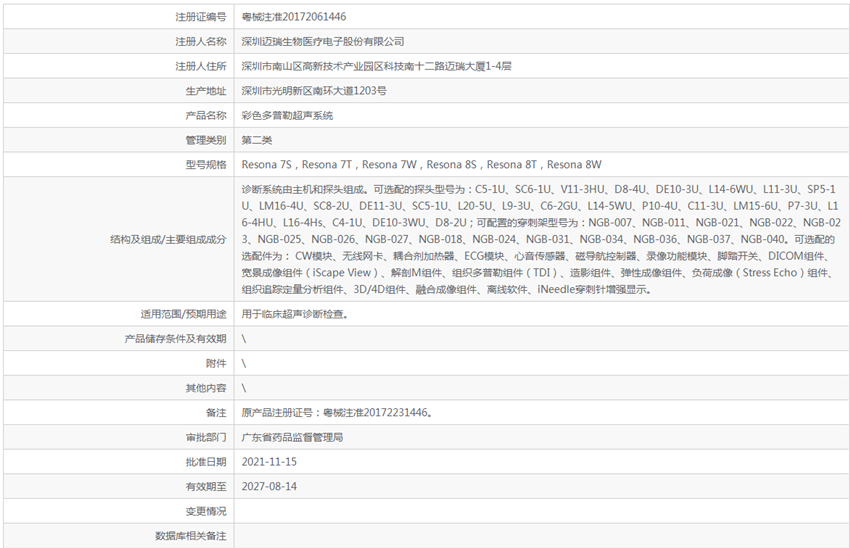Click the 有效期至 label
Viewport: 850px width, 548px height.
pos(206,487)
